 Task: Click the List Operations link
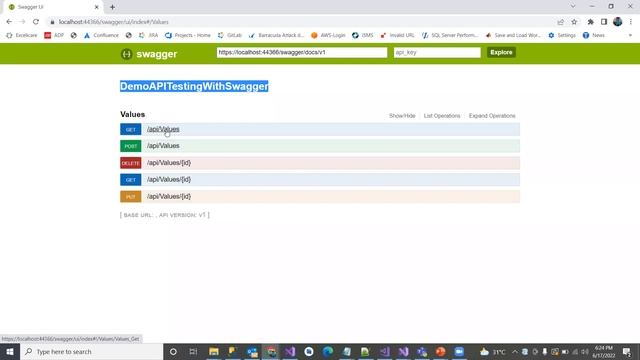[x=442, y=116]
